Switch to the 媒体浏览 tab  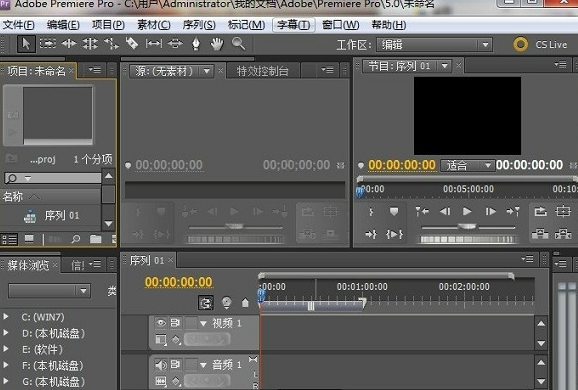[x=28, y=265]
